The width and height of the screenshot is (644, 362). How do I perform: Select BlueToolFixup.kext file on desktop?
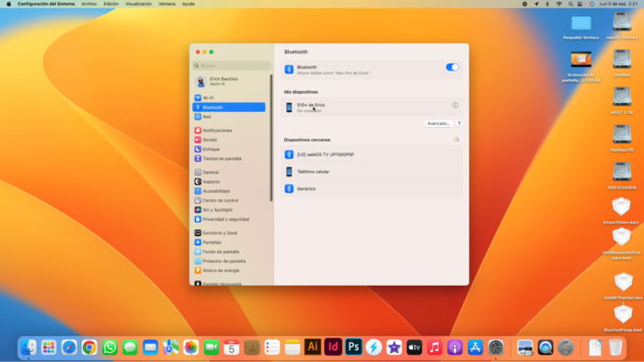coord(623,319)
